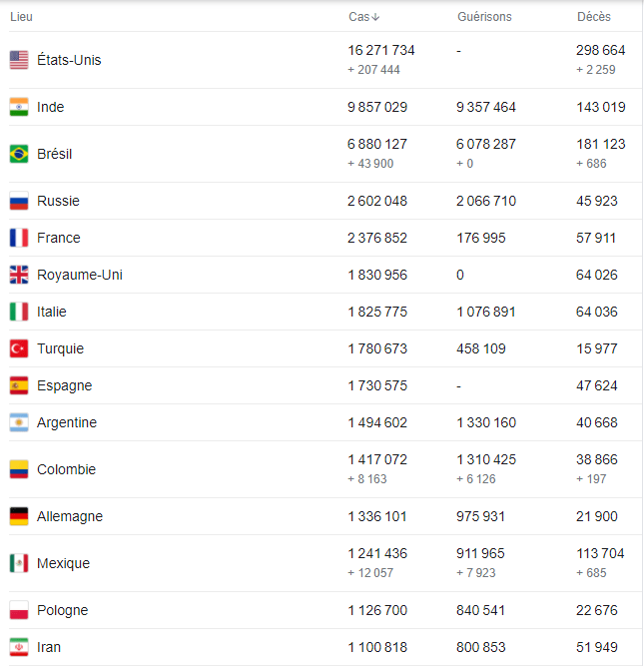The image size is (644, 666).
Task: Click the Brazil flag icon
Action: 19,154
